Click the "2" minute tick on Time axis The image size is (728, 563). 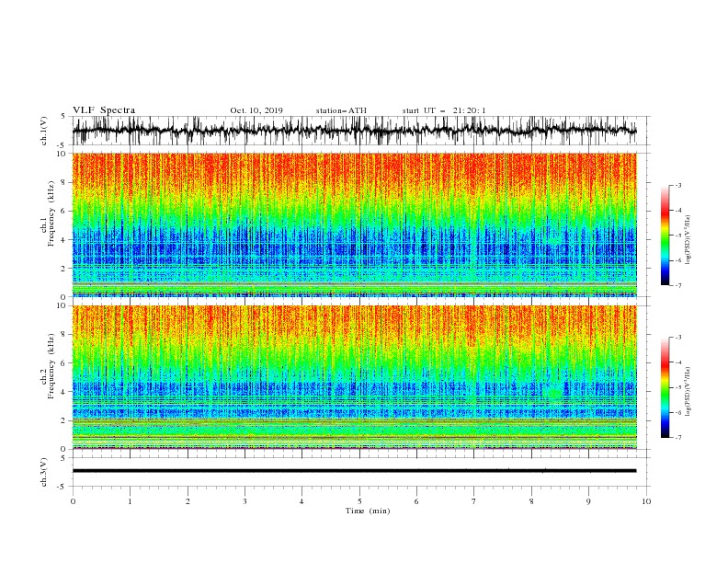[188, 501]
